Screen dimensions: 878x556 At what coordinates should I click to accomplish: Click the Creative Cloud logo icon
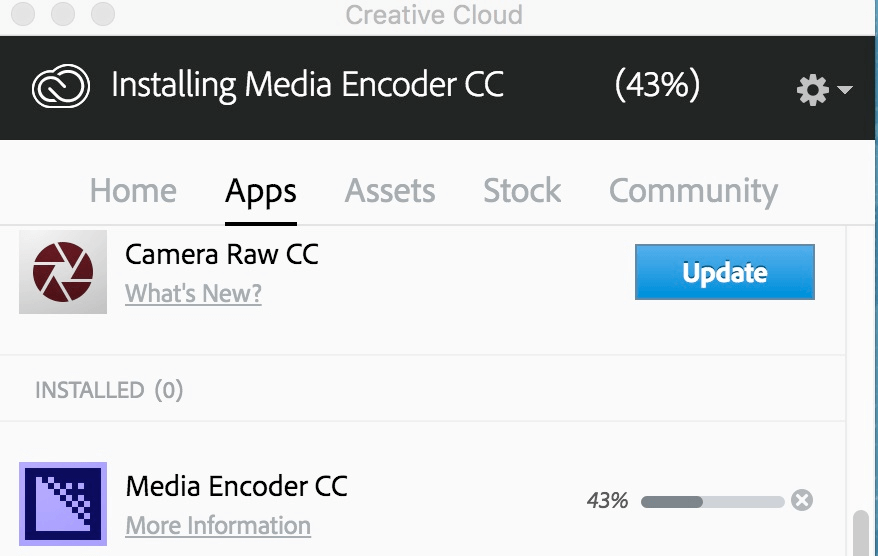pos(60,86)
